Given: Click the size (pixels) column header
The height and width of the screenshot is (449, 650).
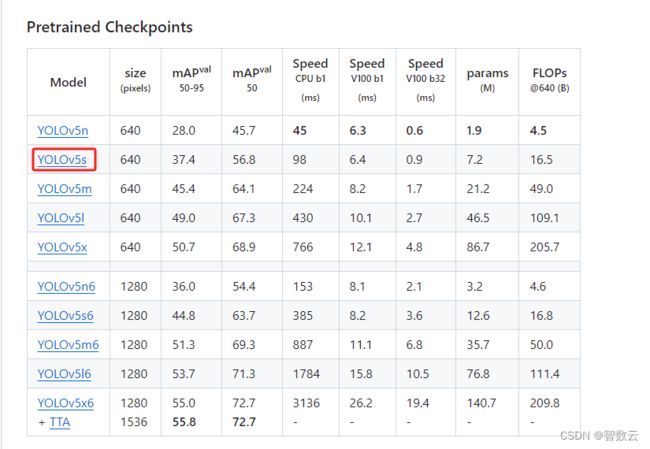Looking at the screenshot, I should 136,80.
